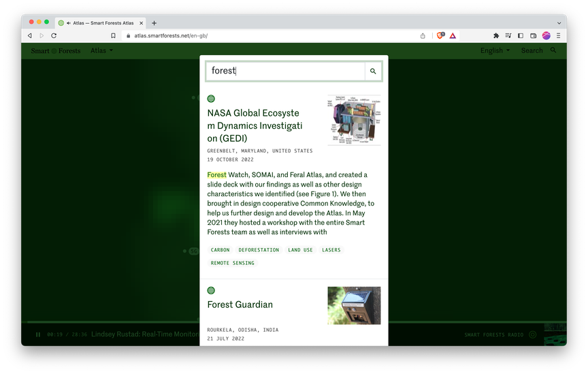Open a new tab with the plus button
Image resolution: width=588 pixels, height=374 pixels.
click(154, 23)
